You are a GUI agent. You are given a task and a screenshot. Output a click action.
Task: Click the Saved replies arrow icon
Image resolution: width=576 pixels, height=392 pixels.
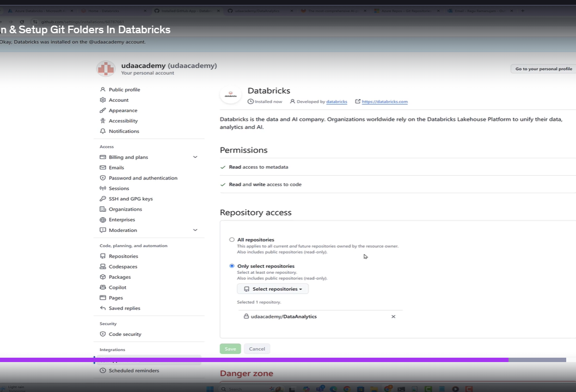103,308
